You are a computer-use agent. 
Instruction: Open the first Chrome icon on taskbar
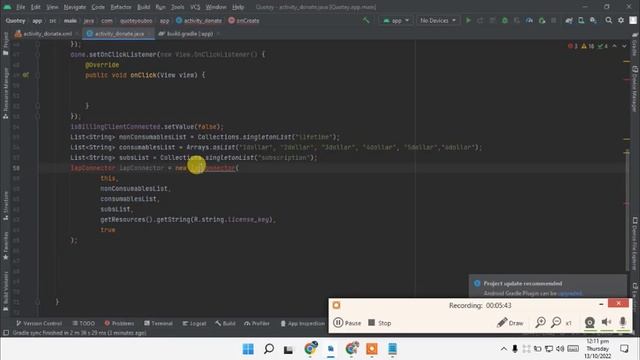pyautogui.click(x=310, y=349)
